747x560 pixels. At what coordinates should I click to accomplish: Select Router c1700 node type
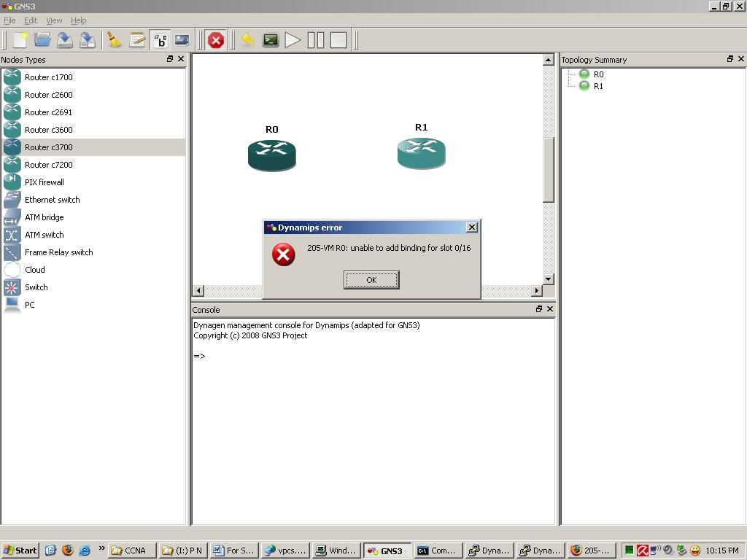coord(93,77)
